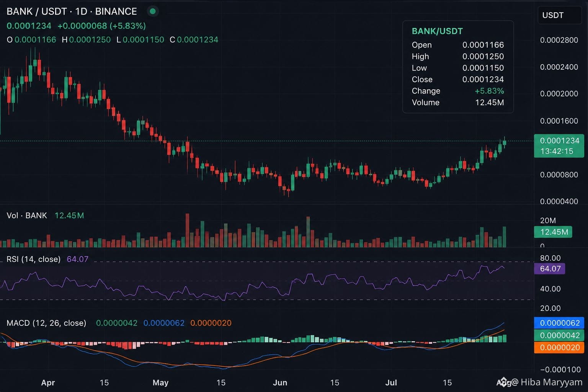The height and width of the screenshot is (392, 588).
Task: Open the MACD (12, 26, close) indicator label
Action: (46, 323)
